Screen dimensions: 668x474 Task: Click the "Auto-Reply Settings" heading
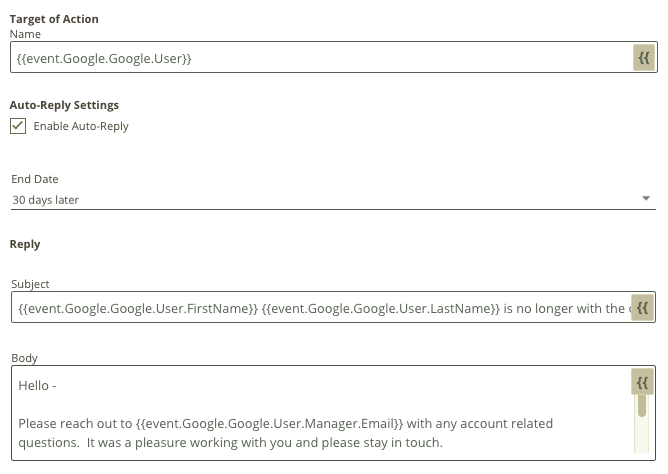[x=64, y=105]
